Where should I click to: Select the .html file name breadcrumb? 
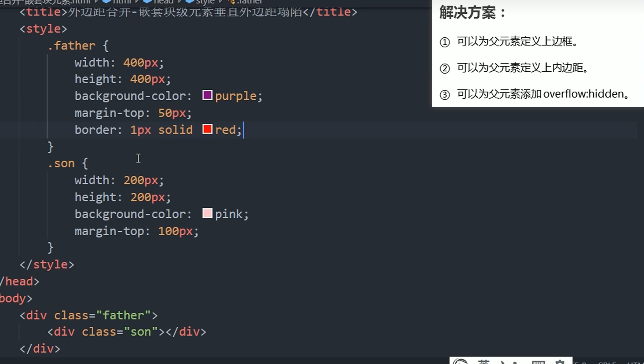tap(47, 2)
